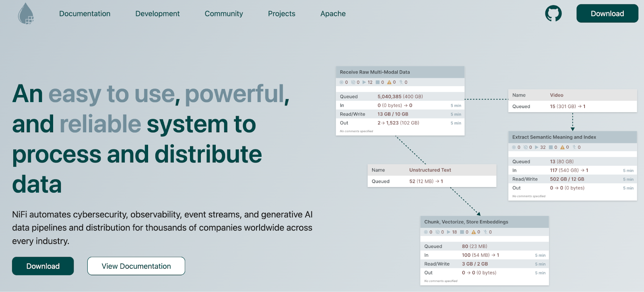Image resolution: width=644 pixels, height=292 pixels.
Task: Open the Apache menu
Action: tap(333, 14)
